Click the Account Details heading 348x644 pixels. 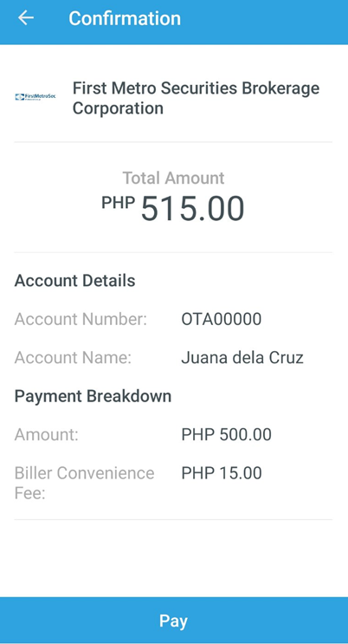(x=75, y=281)
